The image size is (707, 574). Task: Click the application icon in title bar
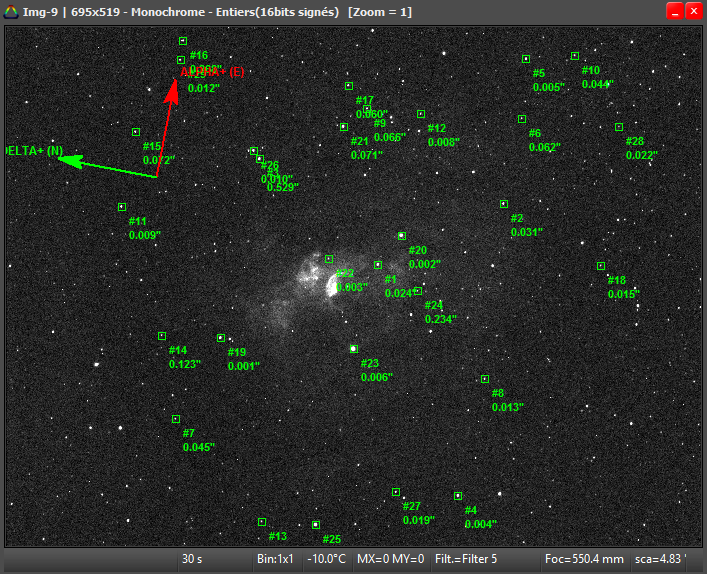pos(10,11)
